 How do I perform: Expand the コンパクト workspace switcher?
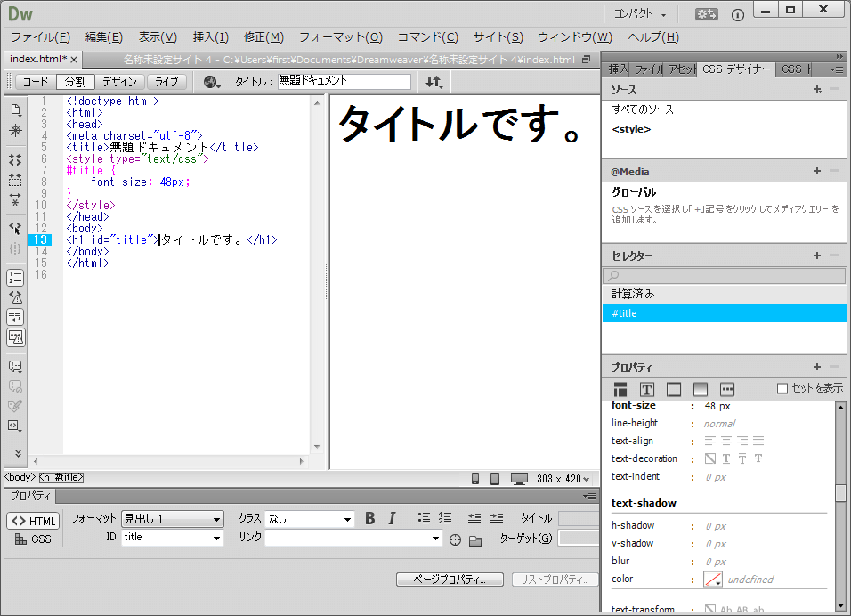pyautogui.click(x=640, y=14)
